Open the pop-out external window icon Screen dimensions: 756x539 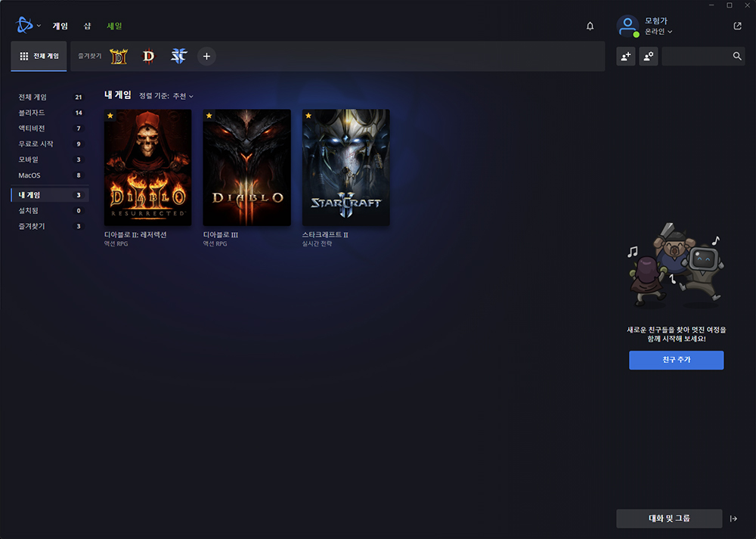point(737,26)
